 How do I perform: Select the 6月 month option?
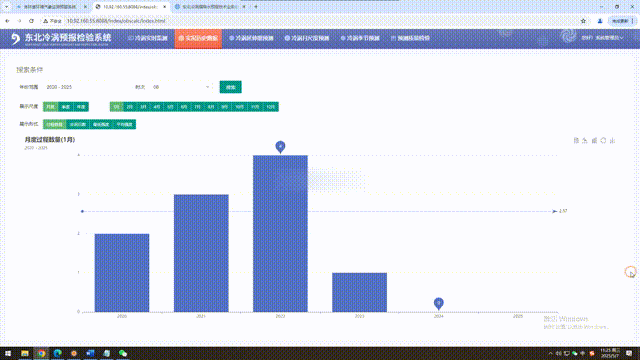184,107
